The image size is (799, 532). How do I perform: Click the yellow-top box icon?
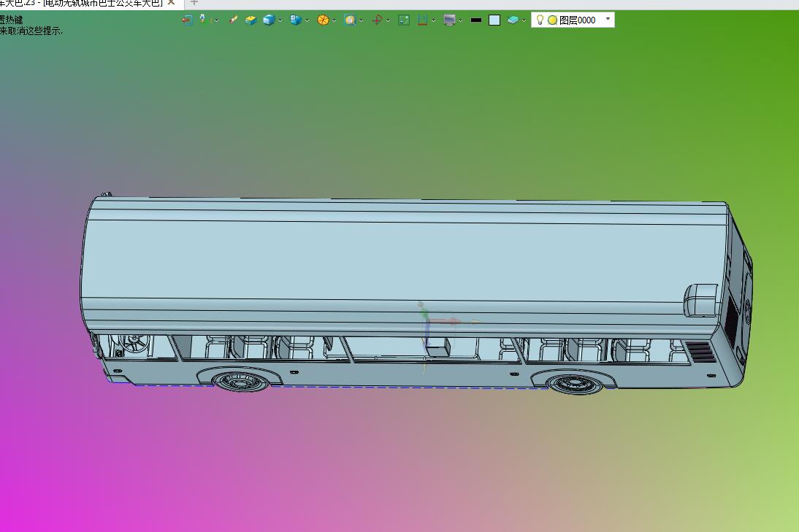click(251, 20)
